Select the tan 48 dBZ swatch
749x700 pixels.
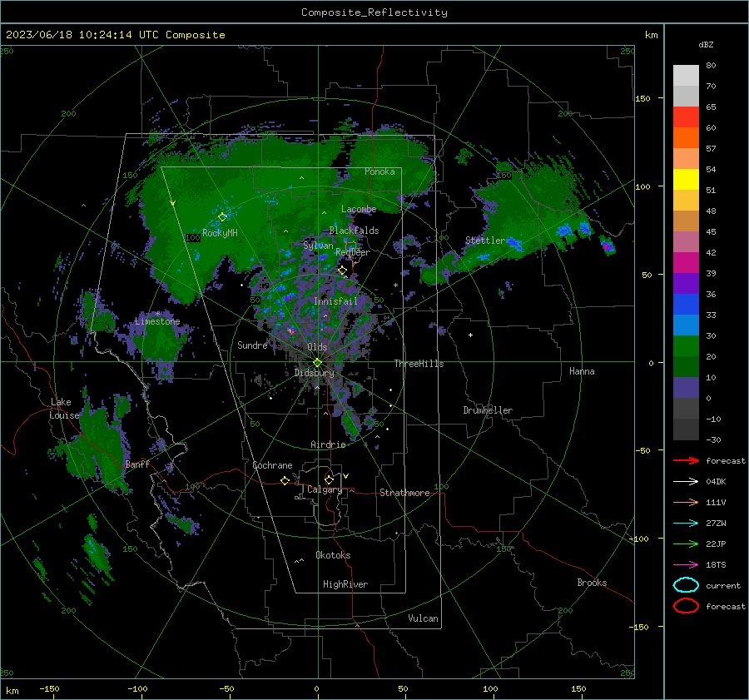[x=686, y=221]
